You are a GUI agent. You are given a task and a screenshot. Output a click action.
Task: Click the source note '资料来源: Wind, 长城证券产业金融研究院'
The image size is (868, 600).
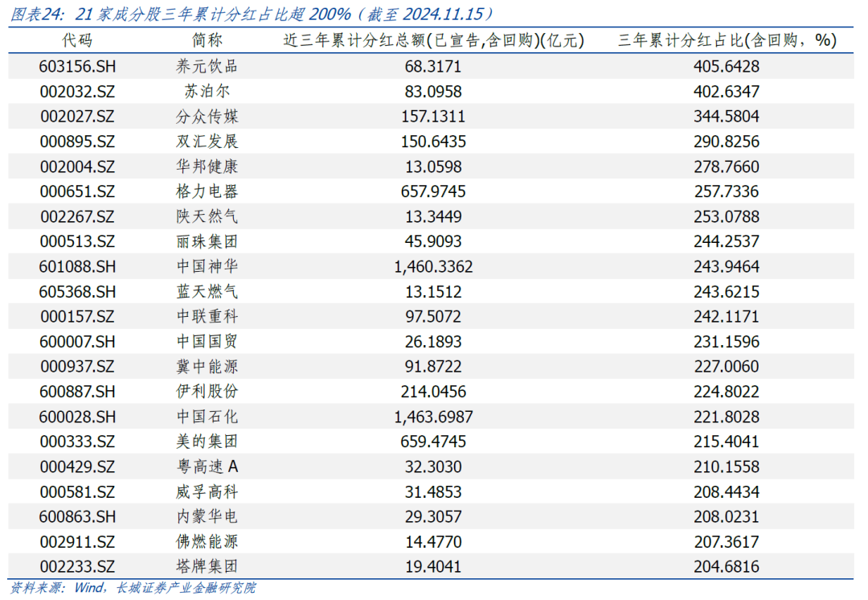pos(133,589)
